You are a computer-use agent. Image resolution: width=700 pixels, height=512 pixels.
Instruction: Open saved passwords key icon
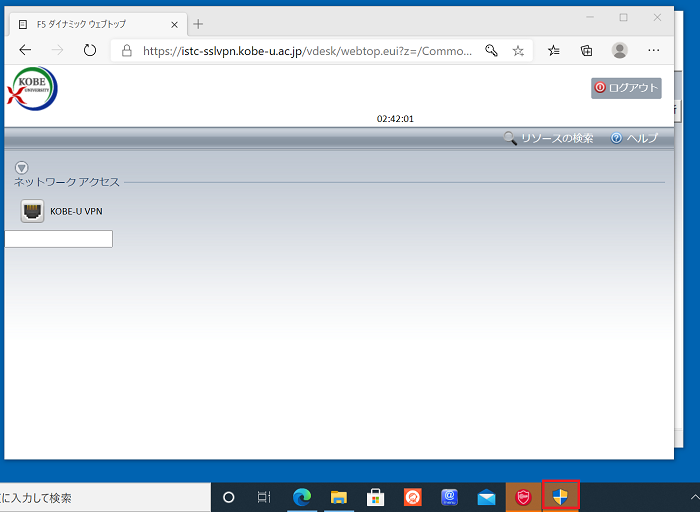[492, 50]
